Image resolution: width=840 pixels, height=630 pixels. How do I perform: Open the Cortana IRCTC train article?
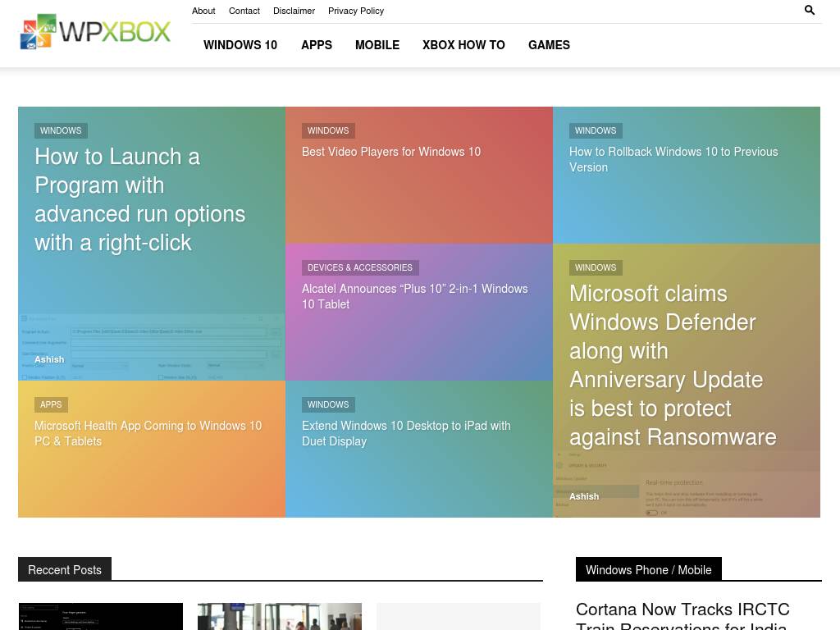click(682, 616)
